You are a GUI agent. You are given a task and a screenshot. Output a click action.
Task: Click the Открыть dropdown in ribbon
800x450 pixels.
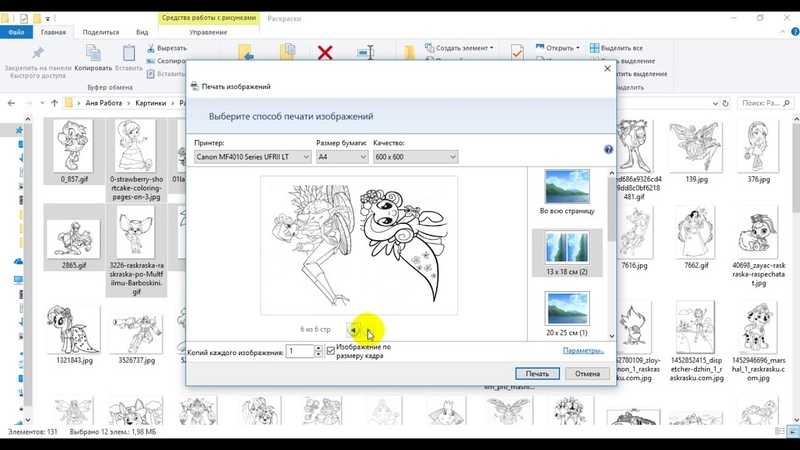(x=558, y=47)
